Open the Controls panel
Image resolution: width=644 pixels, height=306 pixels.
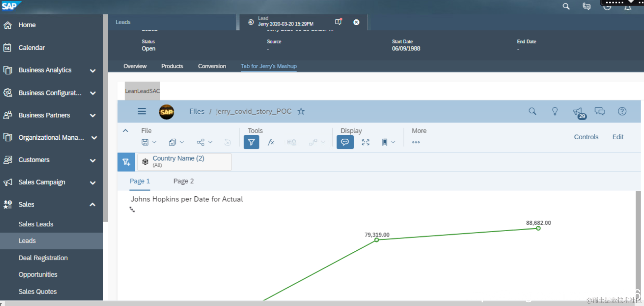click(x=586, y=137)
